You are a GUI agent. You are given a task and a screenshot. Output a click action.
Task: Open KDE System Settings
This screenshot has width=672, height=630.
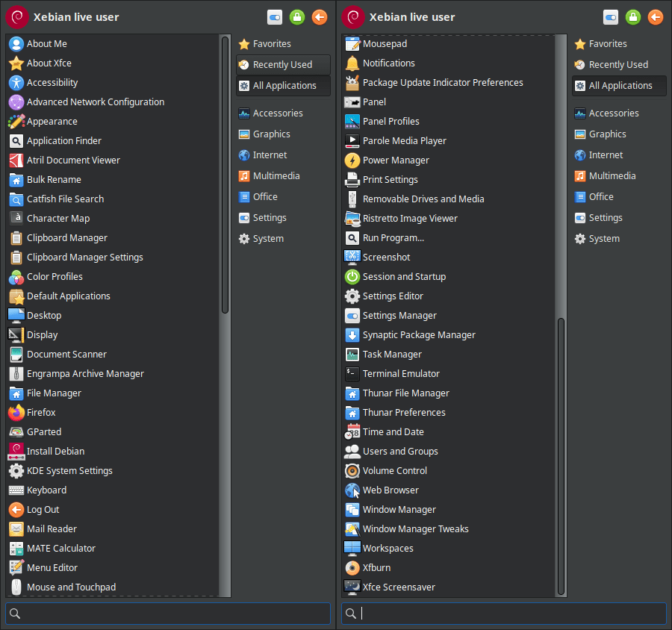click(69, 471)
